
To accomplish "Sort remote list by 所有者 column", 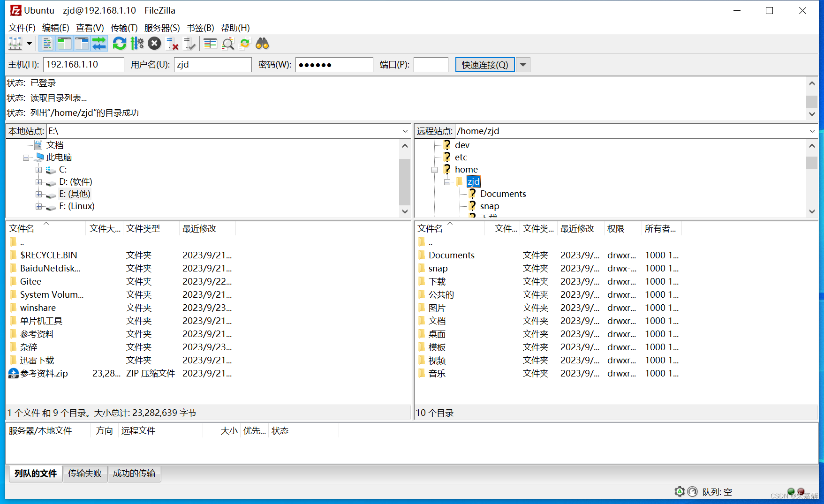I will pos(661,228).
